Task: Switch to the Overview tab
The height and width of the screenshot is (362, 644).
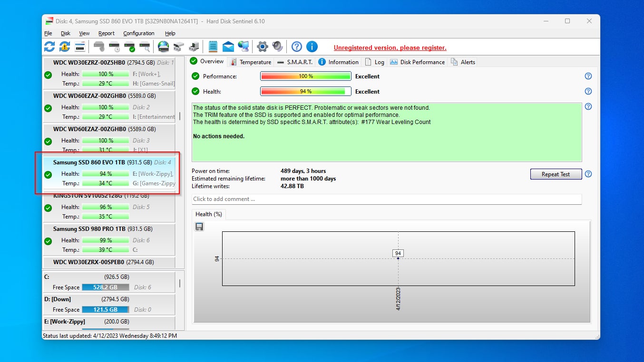Action: tap(207, 61)
